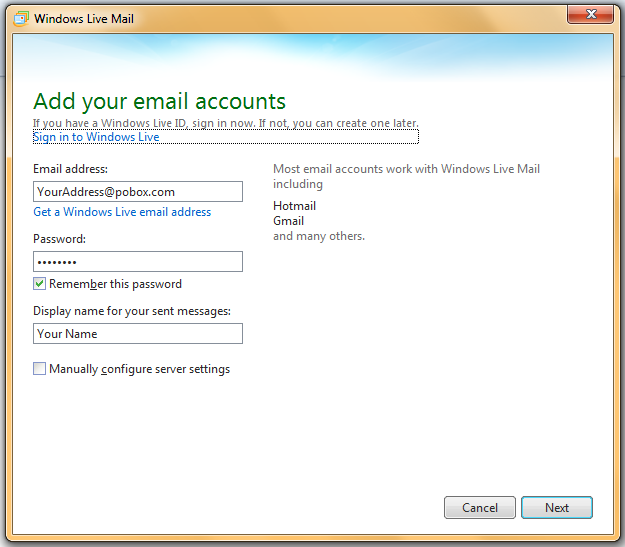Click the Add your email accounts heading
Image resolution: width=625 pixels, height=547 pixels.
[x=159, y=101]
